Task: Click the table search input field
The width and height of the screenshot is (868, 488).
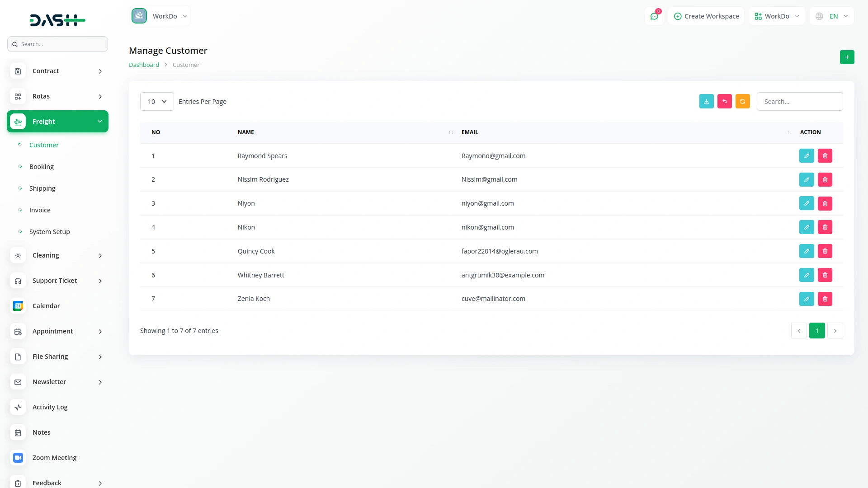Action: coord(799,101)
